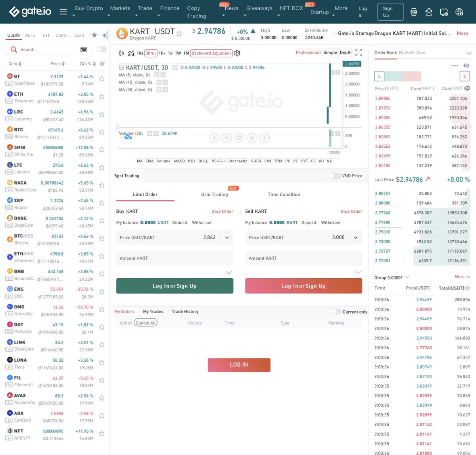Open the Finance menu in header
This screenshot has width=476, height=455.
(x=170, y=8)
